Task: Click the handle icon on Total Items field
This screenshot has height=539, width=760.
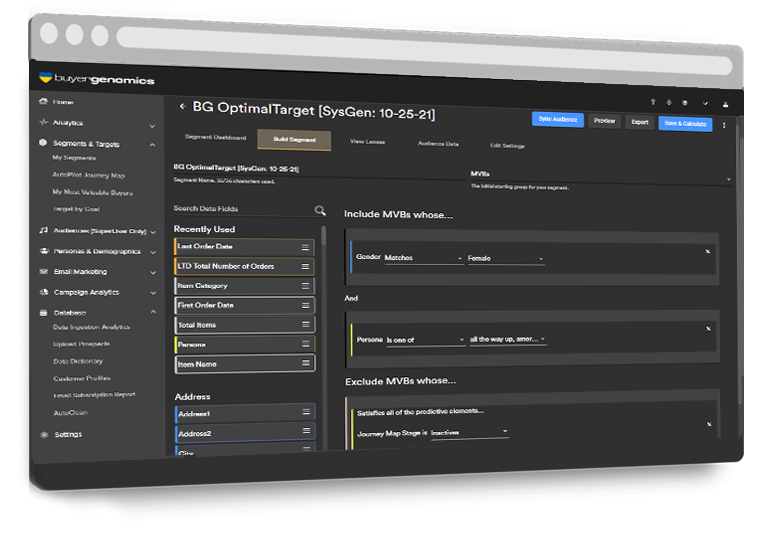Action: click(306, 324)
